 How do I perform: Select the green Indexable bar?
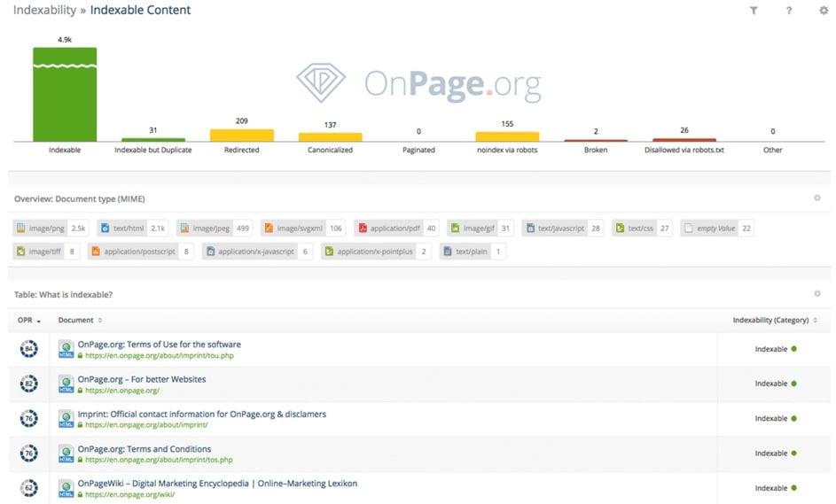65,94
